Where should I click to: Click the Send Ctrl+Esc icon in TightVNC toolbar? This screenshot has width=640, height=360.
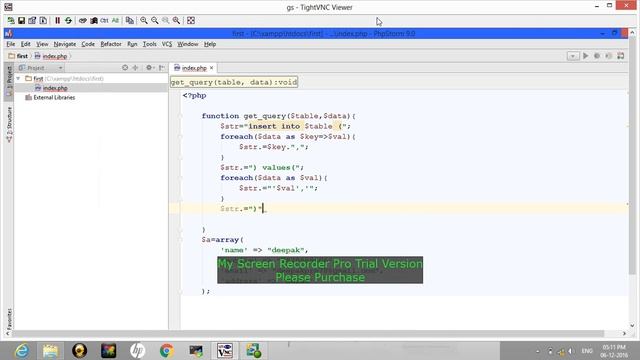94,20
